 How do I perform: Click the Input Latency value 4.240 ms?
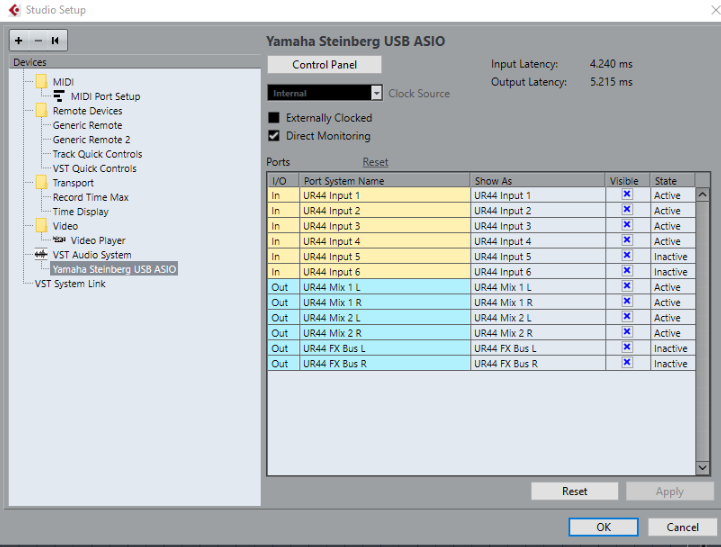611,64
